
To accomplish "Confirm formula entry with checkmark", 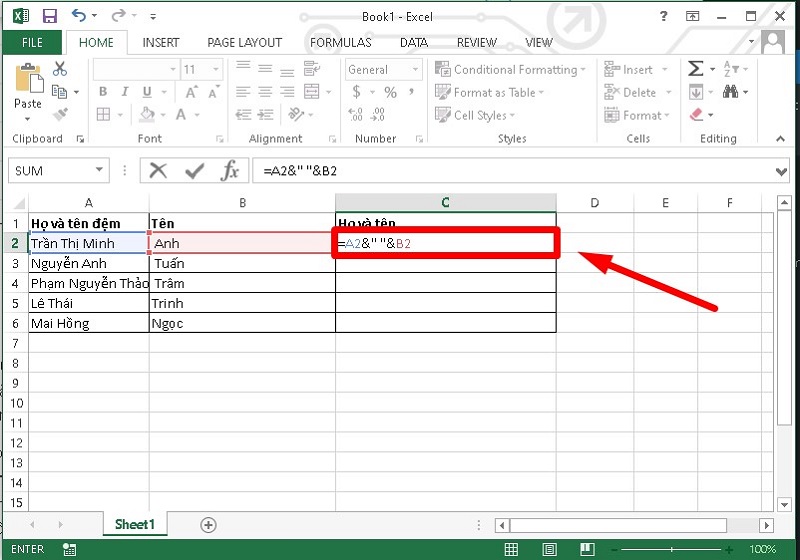I will (x=194, y=171).
